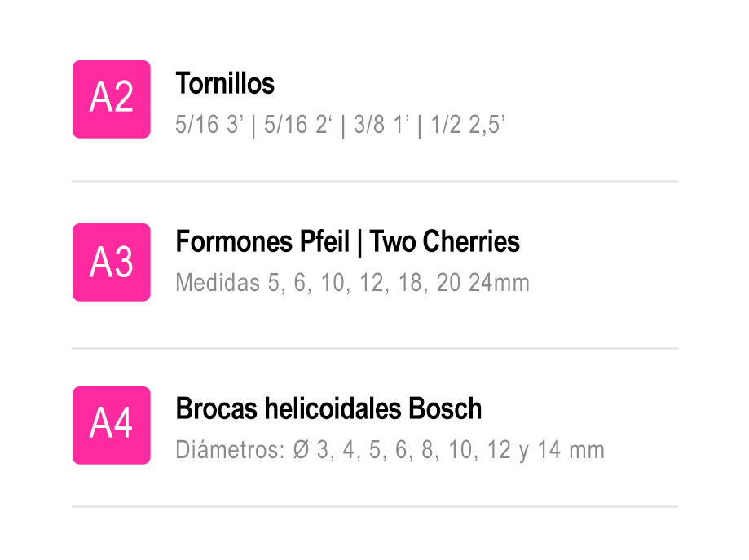The height and width of the screenshot is (560, 749).
Task: Select the 5/16 3' screw size
Action: (209, 125)
